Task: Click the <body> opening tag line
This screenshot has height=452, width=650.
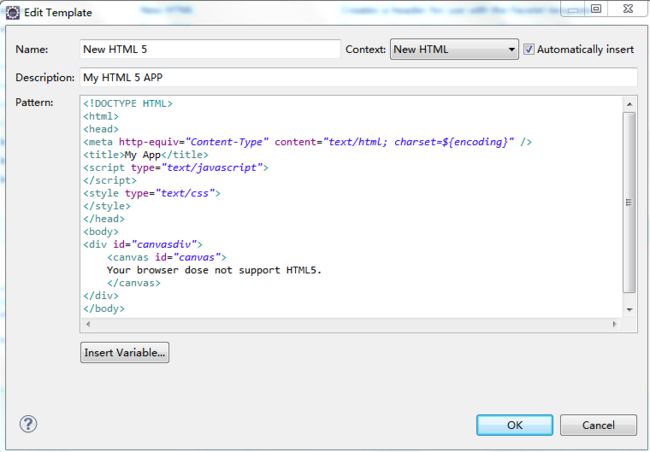Action: [x=101, y=232]
